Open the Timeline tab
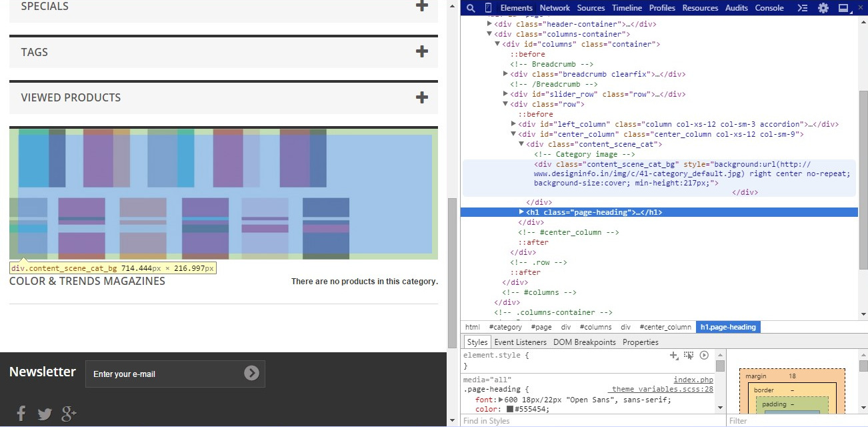The height and width of the screenshot is (427, 868). pos(627,8)
